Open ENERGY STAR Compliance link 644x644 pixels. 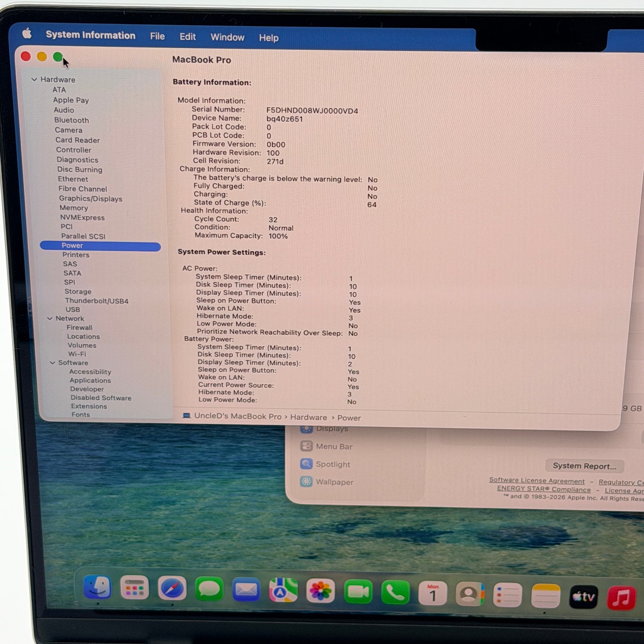(x=544, y=489)
